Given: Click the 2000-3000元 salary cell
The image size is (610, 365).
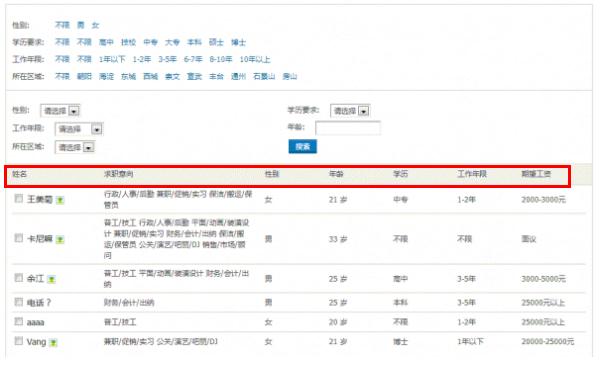Looking at the screenshot, I should [543, 200].
